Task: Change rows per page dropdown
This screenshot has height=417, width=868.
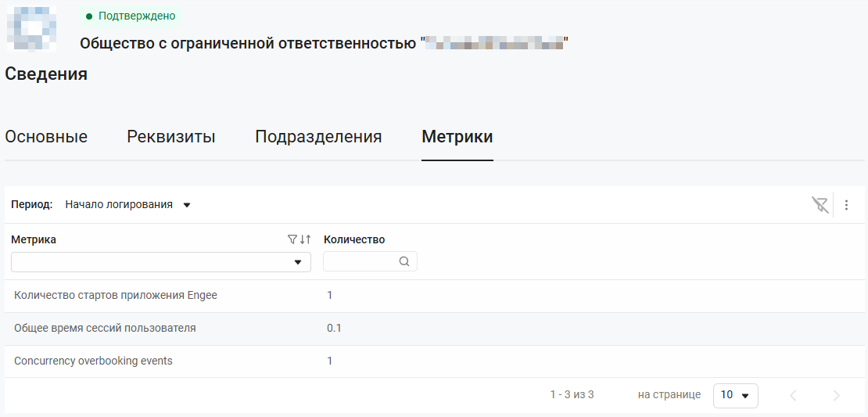Action: [736, 395]
